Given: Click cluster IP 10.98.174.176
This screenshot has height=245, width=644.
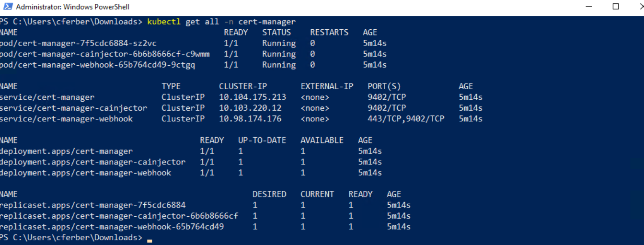Looking at the screenshot, I should 250,118.
